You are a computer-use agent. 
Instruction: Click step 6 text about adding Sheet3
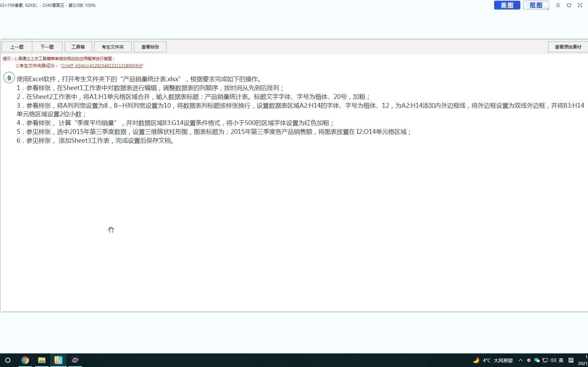[96, 141]
